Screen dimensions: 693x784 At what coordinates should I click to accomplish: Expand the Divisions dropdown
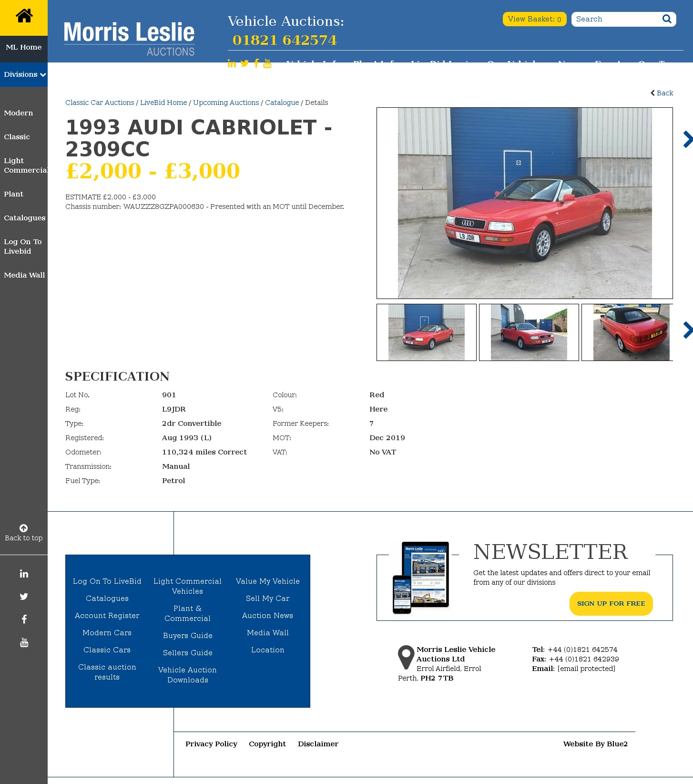click(x=24, y=74)
